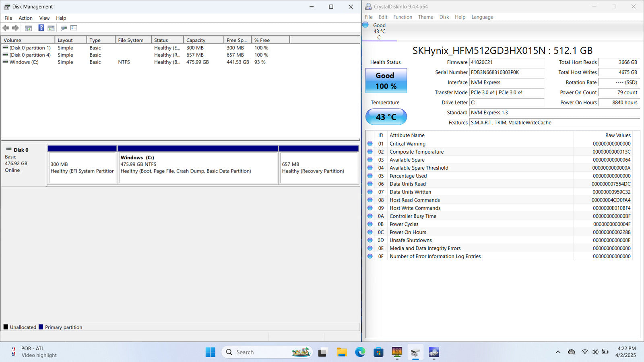The width and height of the screenshot is (644, 362).
Task: Click the status circle beside Available Spare Threshold
Action: [370, 168]
